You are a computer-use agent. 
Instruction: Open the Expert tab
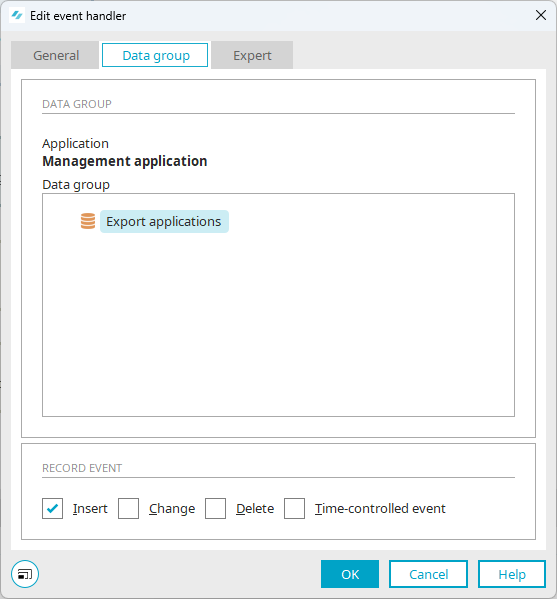(252, 55)
